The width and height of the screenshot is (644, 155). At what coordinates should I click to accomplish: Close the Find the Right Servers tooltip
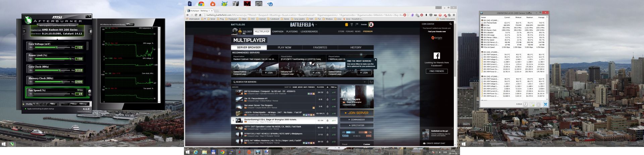tap(375, 60)
